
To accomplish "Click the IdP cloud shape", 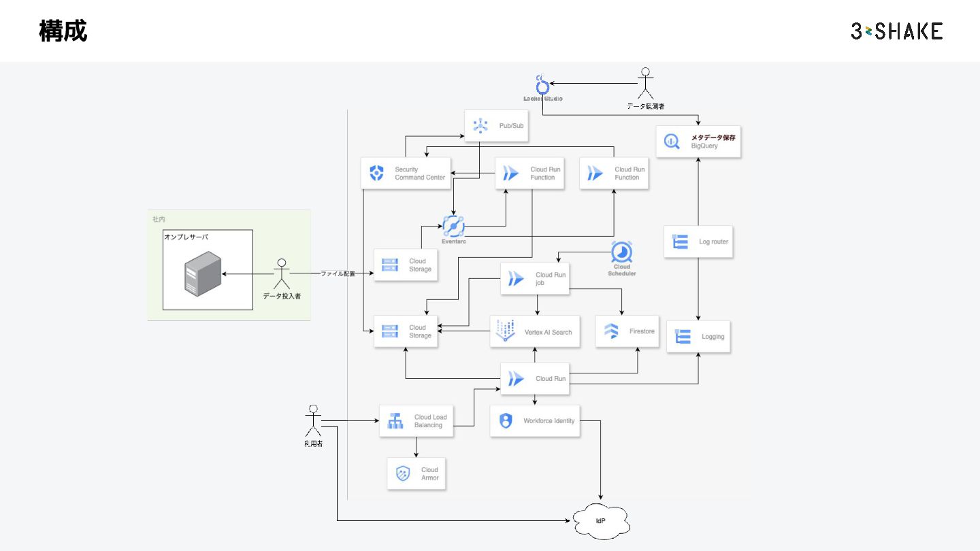I will point(601,522).
